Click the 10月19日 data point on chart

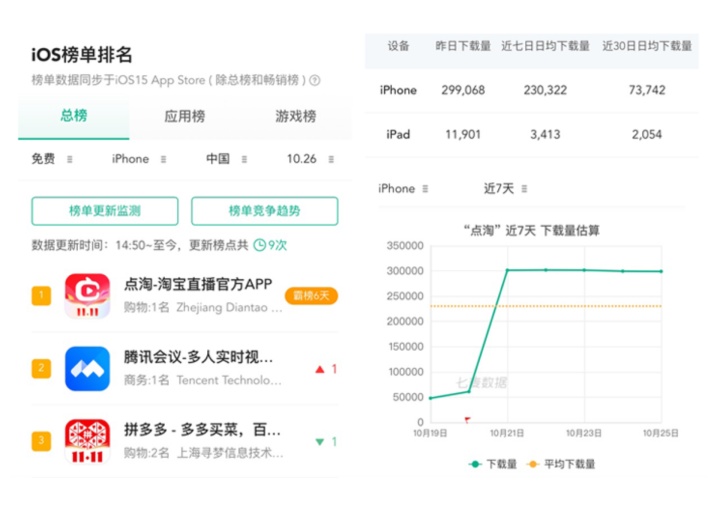430,398
